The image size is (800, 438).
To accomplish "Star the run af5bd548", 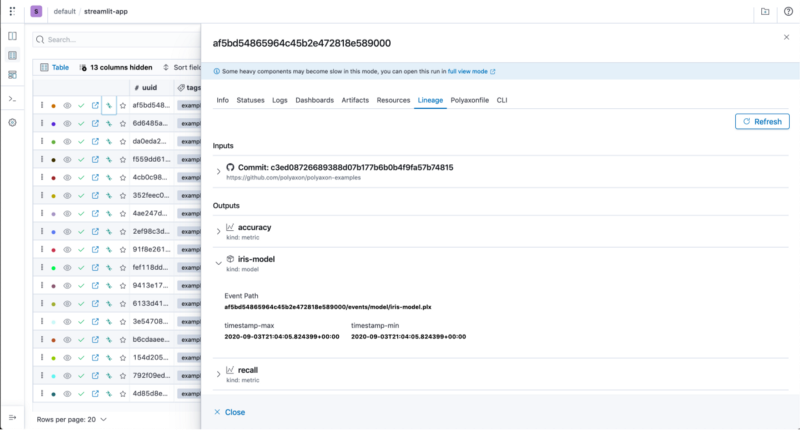I will tap(122, 106).
